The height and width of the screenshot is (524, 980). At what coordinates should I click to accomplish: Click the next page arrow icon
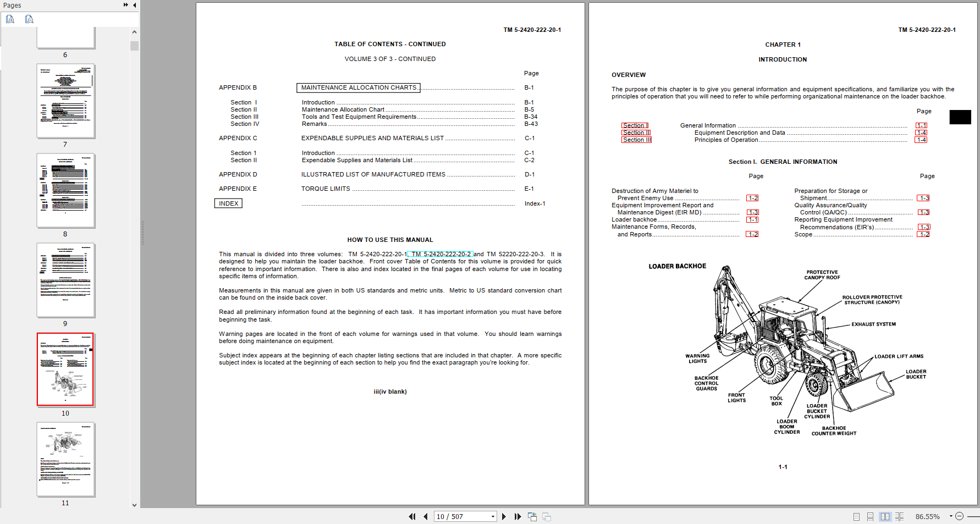coord(504,516)
